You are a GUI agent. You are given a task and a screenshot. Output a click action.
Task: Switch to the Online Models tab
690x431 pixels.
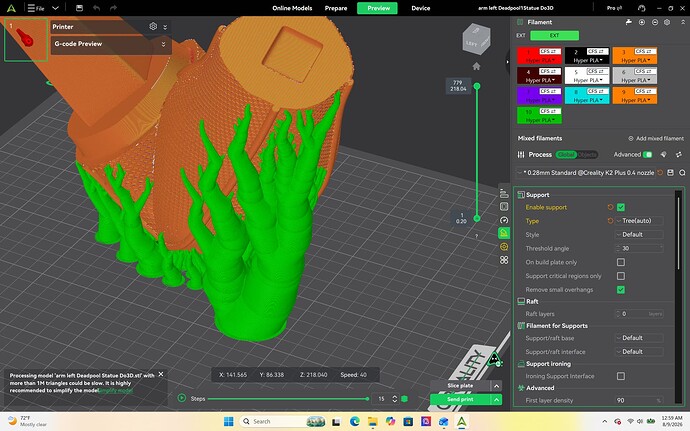[292, 8]
